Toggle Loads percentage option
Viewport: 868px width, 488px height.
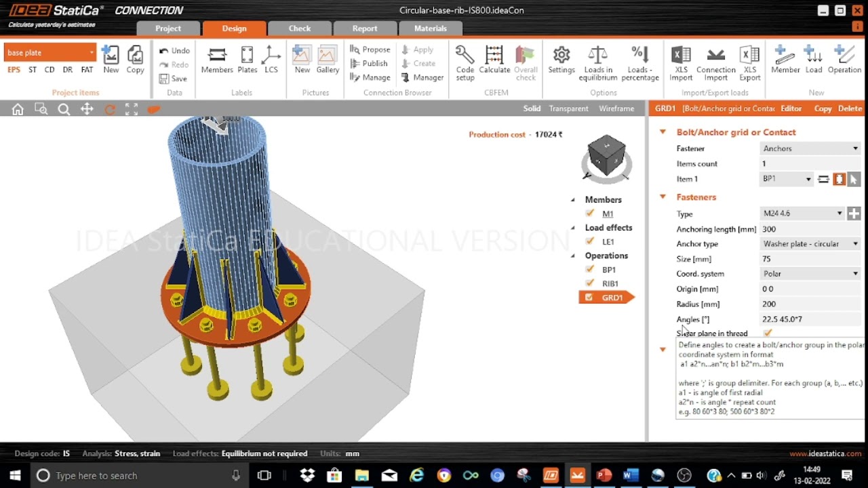pyautogui.click(x=639, y=63)
